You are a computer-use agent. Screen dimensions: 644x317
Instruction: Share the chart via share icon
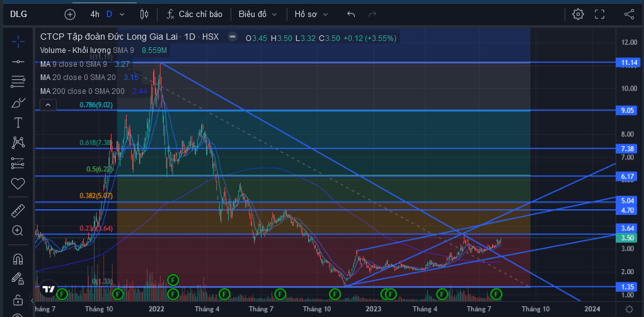click(x=629, y=14)
